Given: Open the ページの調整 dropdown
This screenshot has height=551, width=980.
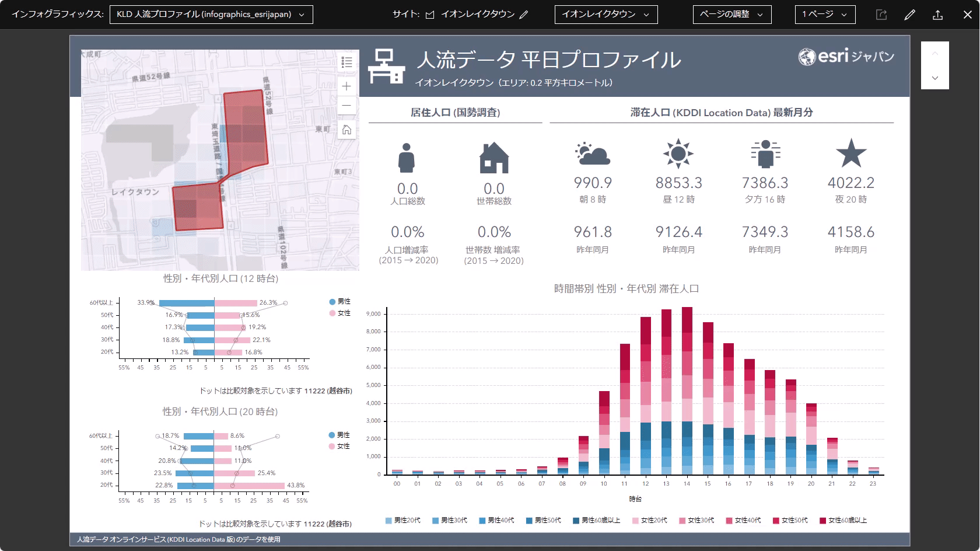Looking at the screenshot, I should point(731,15).
